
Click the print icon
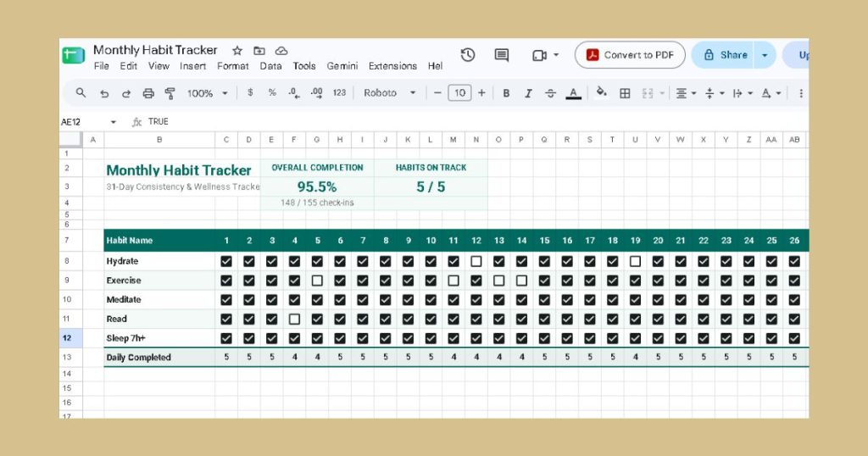coord(148,93)
